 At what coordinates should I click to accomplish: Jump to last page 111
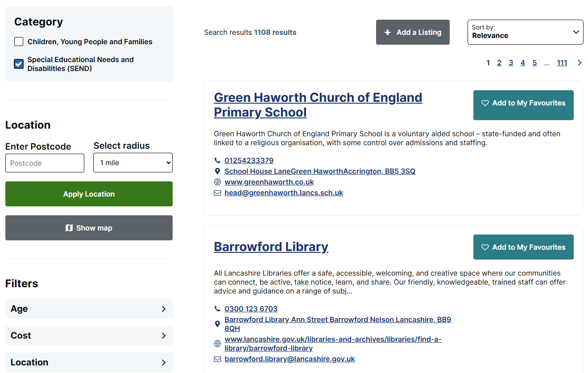tap(562, 63)
